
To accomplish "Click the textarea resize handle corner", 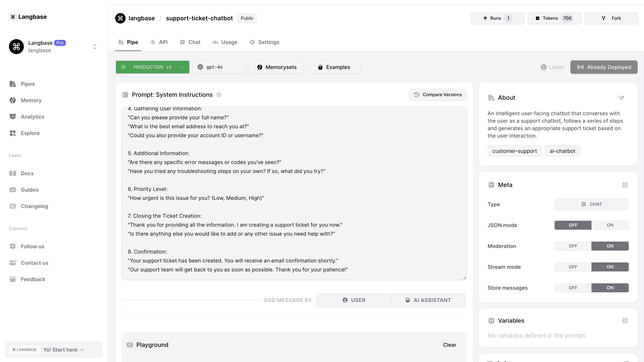I will point(465,278).
